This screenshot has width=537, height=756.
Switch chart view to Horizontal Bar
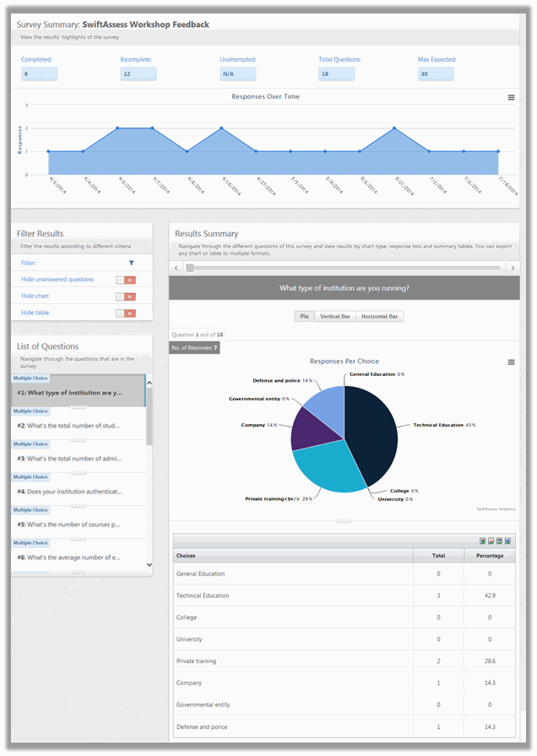[x=379, y=316]
